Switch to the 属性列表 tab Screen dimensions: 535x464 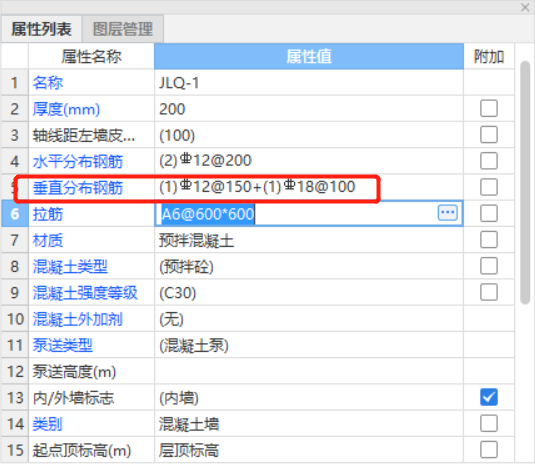pos(41,29)
